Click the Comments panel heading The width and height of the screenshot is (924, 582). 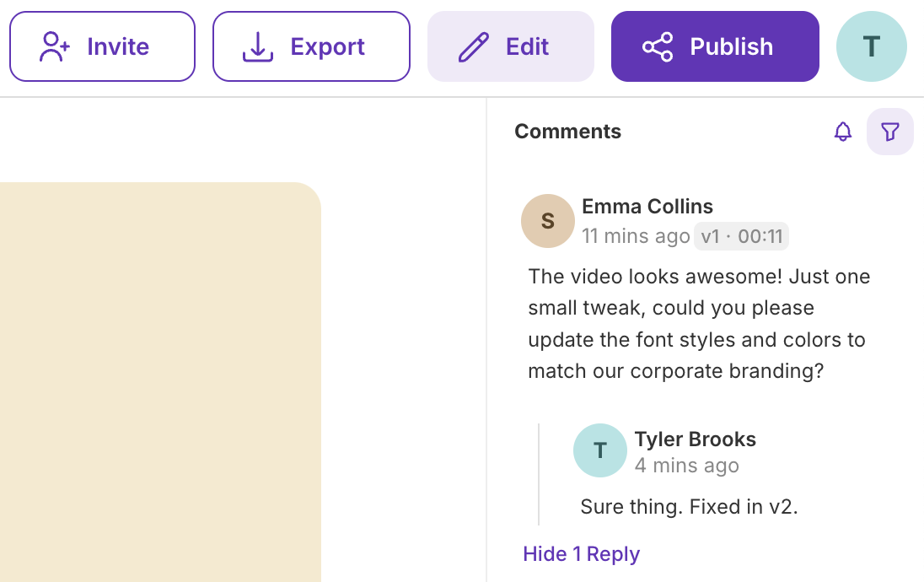tap(567, 132)
